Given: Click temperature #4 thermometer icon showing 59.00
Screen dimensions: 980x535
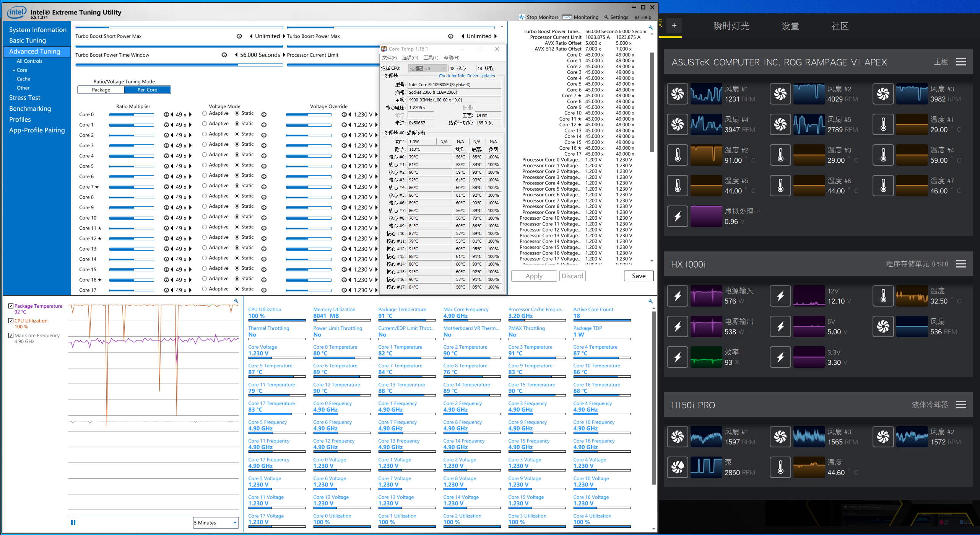Looking at the screenshot, I should tap(883, 155).
